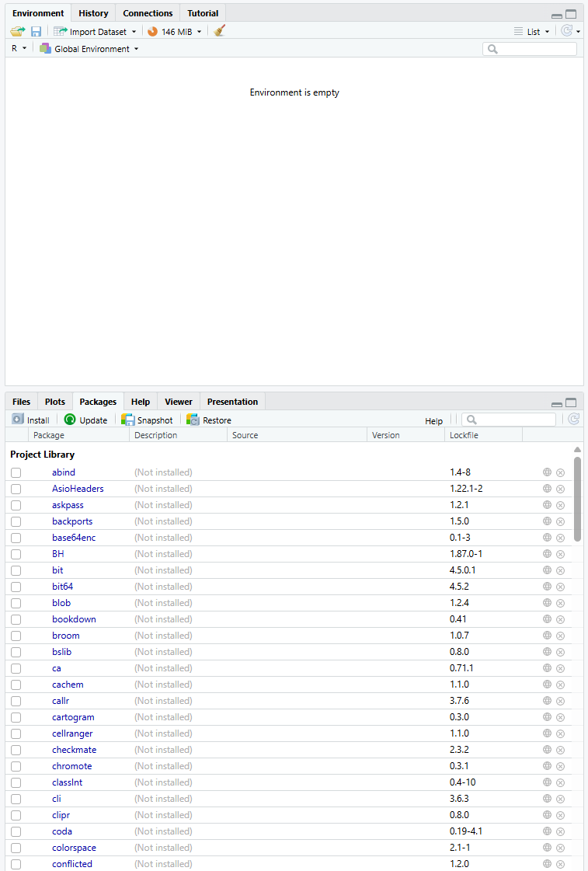Screen dimensions: 588x871
Task: Click the Install packages icon
Action: (18, 420)
